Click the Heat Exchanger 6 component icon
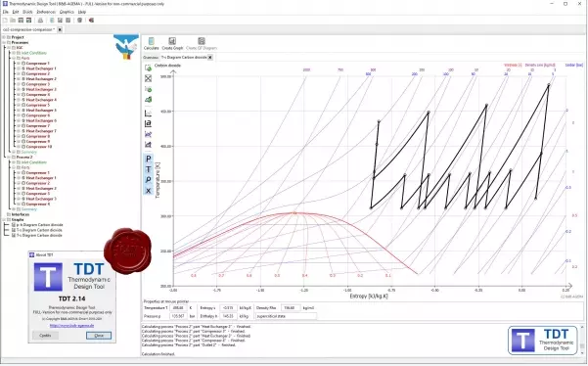Screen dimensions: 588x366 click(23, 120)
